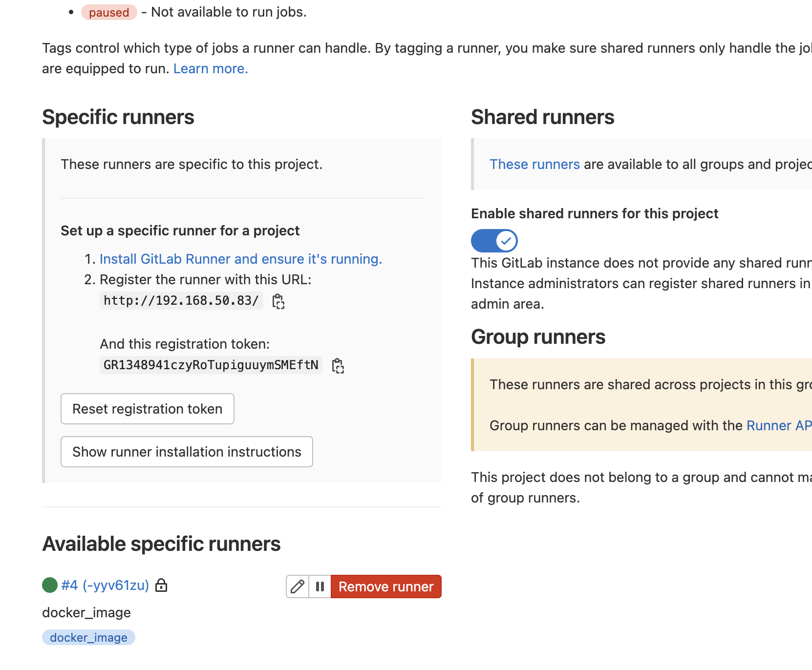Click 'Register the runner with this URL:' text
Screen dimensions: 812x670
(x=205, y=279)
